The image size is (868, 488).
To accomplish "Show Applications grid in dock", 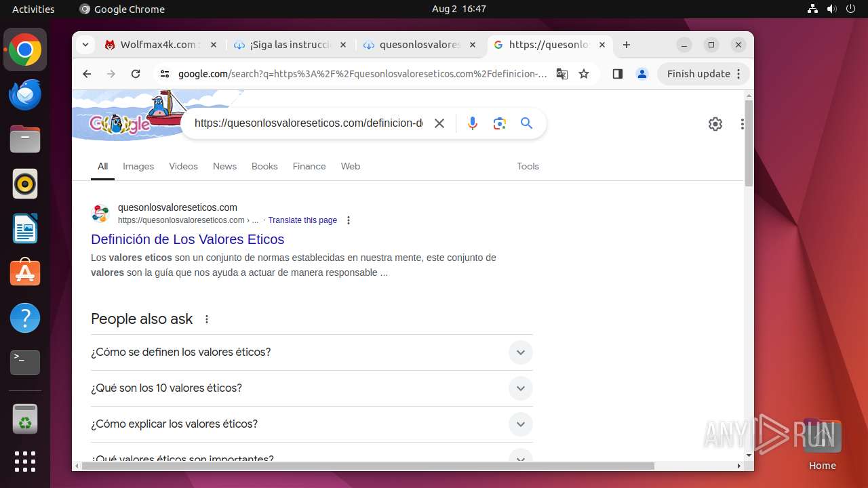I will [25, 462].
